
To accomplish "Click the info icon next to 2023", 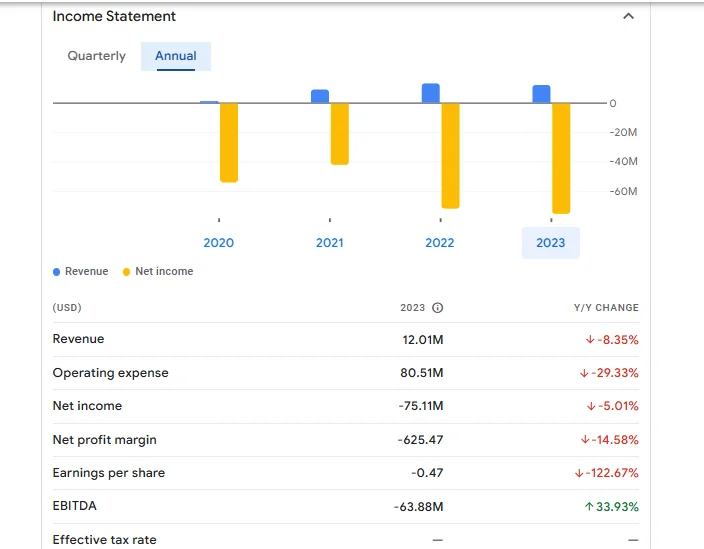I will pyautogui.click(x=437, y=308).
